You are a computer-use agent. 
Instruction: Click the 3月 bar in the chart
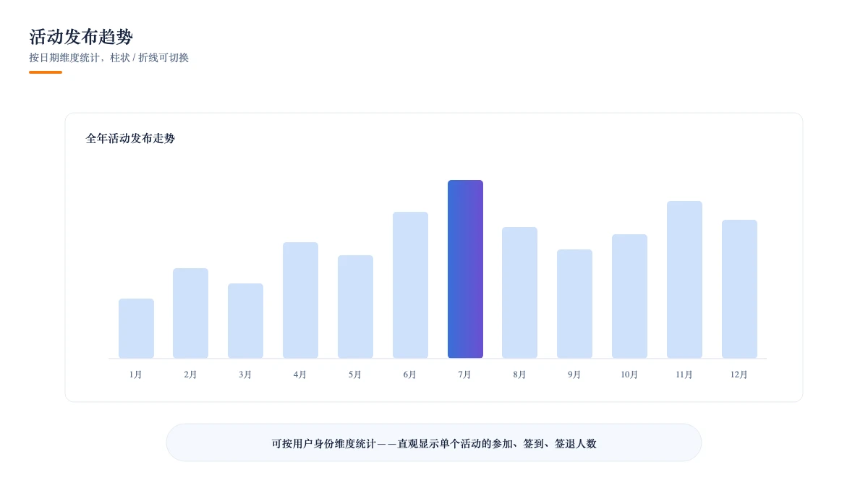pos(246,321)
